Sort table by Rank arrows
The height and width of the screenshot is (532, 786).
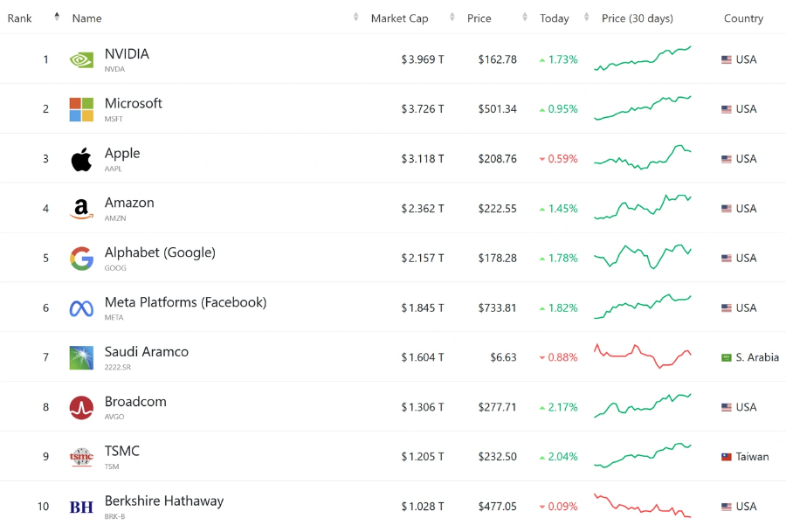[57, 17]
